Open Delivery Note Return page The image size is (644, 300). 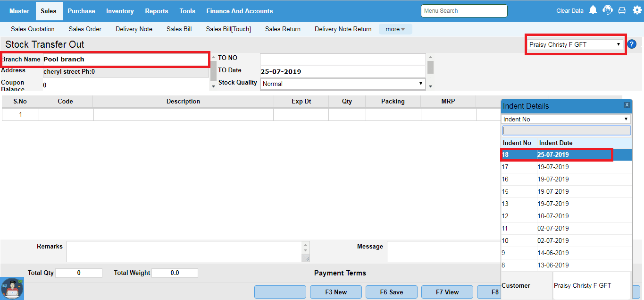(343, 29)
